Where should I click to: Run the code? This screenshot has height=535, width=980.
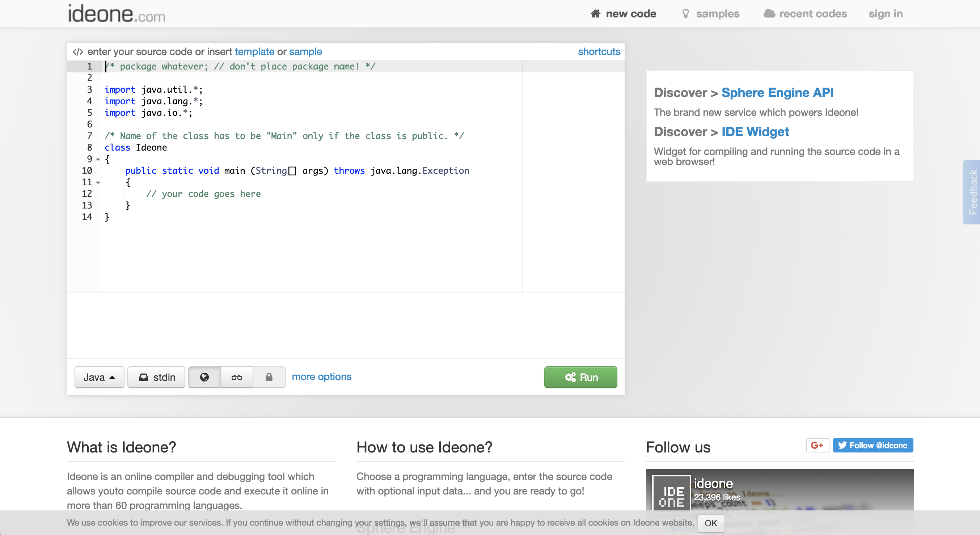tap(580, 377)
